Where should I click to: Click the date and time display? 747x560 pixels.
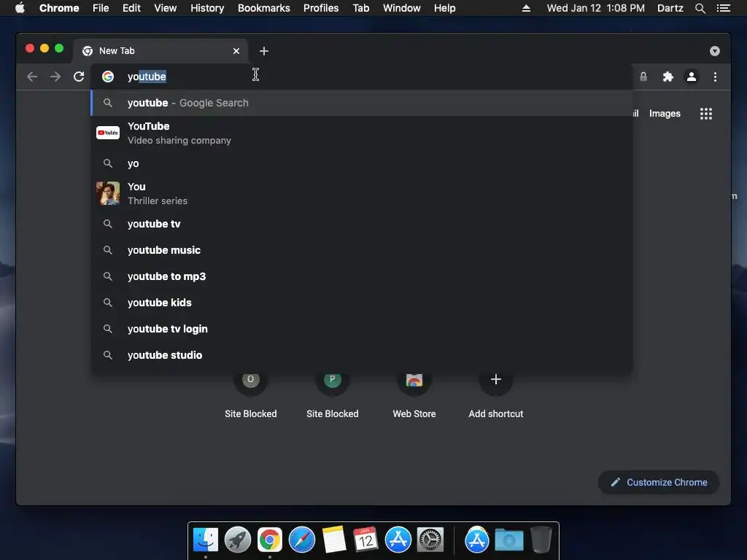(595, 8)
